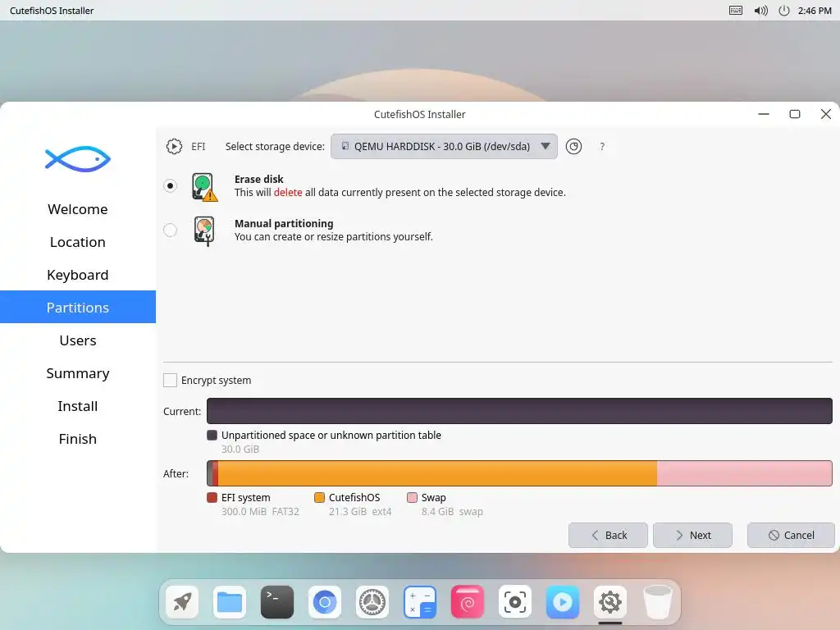The image size is (840, 630).
Task: Click the 'CutefishOS Installer' top bar title
Action: tap(52, 11)
